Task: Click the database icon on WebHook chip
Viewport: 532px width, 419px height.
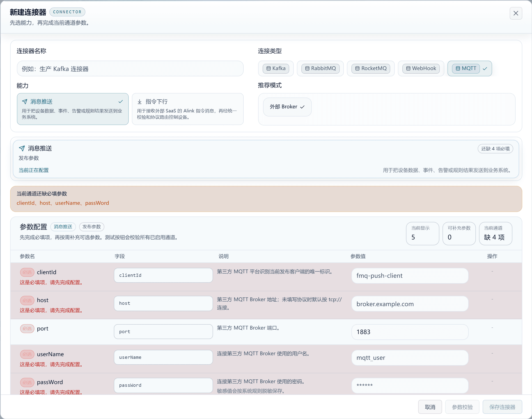Action: click(x=408, y=68)
